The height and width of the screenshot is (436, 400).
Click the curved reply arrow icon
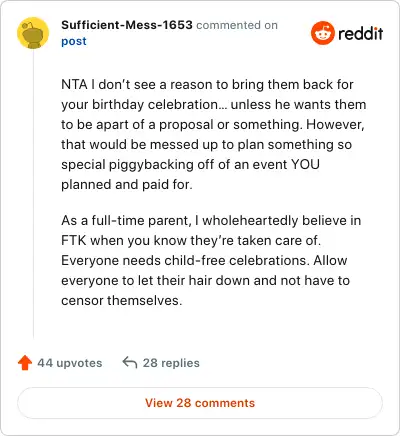[130, 362]
